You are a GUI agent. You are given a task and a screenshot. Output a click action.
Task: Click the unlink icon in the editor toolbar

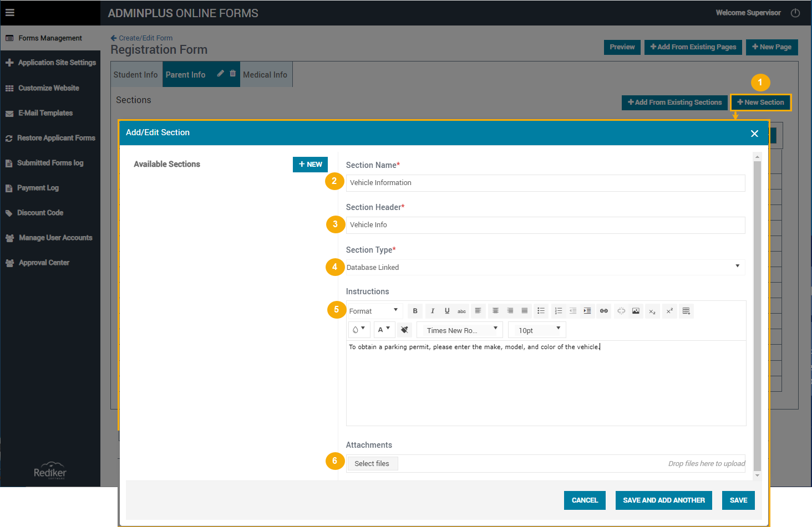621,311
